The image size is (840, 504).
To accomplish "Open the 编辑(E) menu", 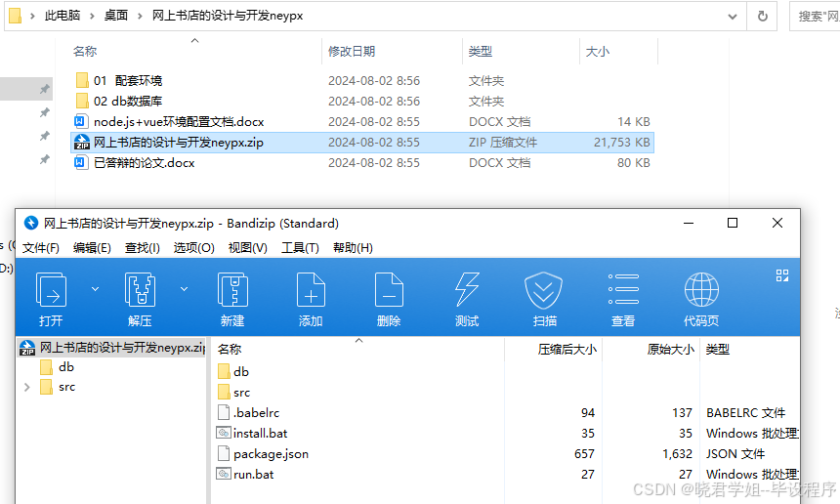I will [92, 247].
